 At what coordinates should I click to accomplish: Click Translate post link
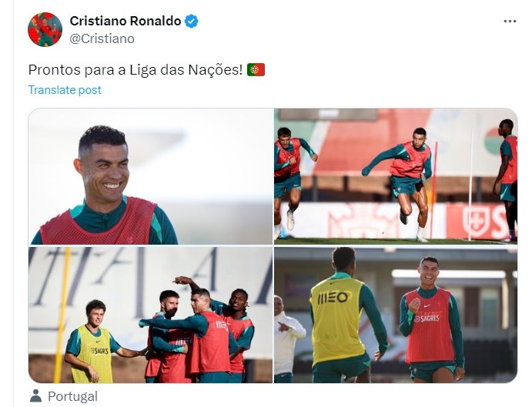click(x=65, y=90)
